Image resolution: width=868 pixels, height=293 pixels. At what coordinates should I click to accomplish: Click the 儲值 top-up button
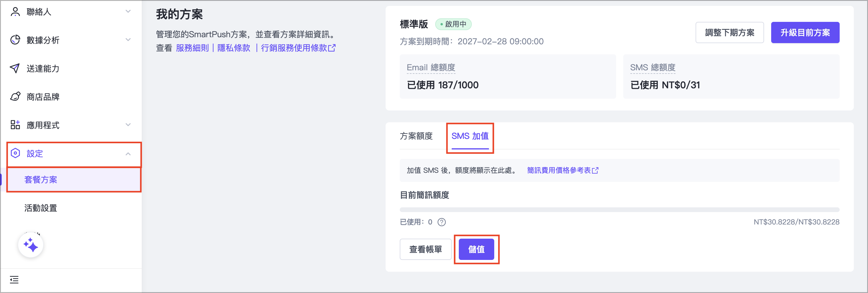(x=477, y=250)
